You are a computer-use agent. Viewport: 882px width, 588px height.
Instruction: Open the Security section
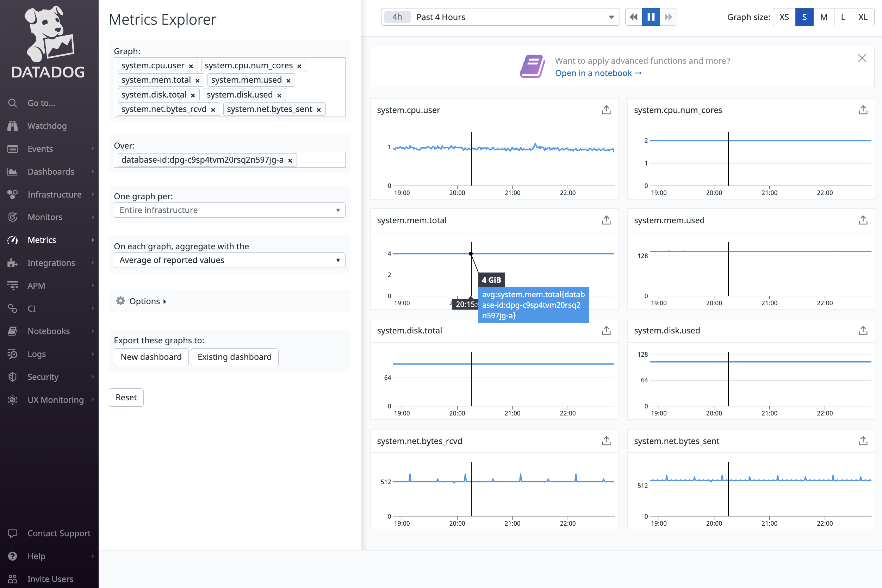coord(43,376)
